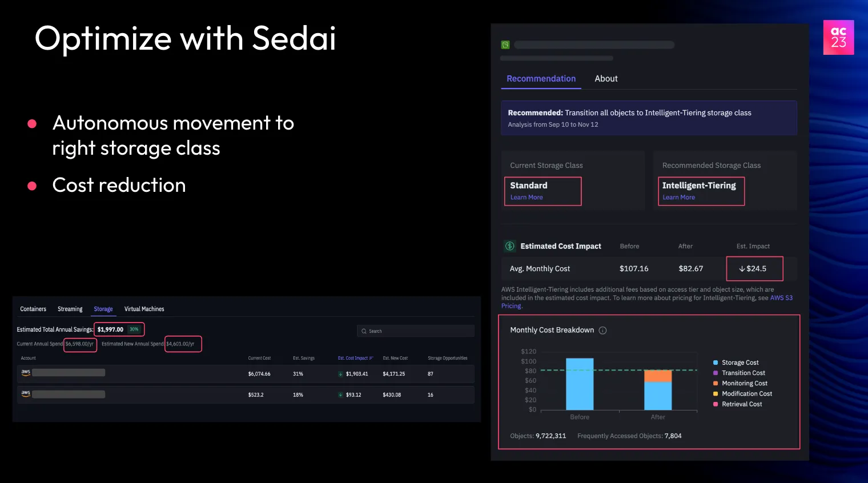Focus the Search input field
This screenshot has height=483, width=868.
416,331
